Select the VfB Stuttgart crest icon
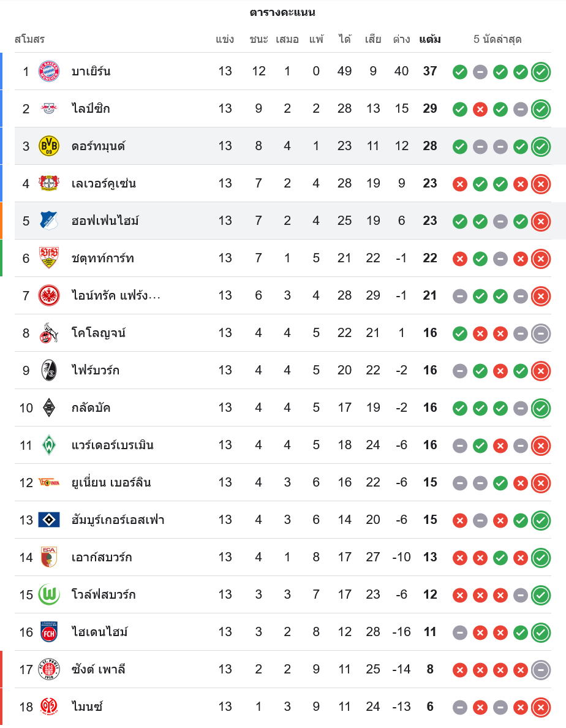566x728 pixels. point(49,258)
